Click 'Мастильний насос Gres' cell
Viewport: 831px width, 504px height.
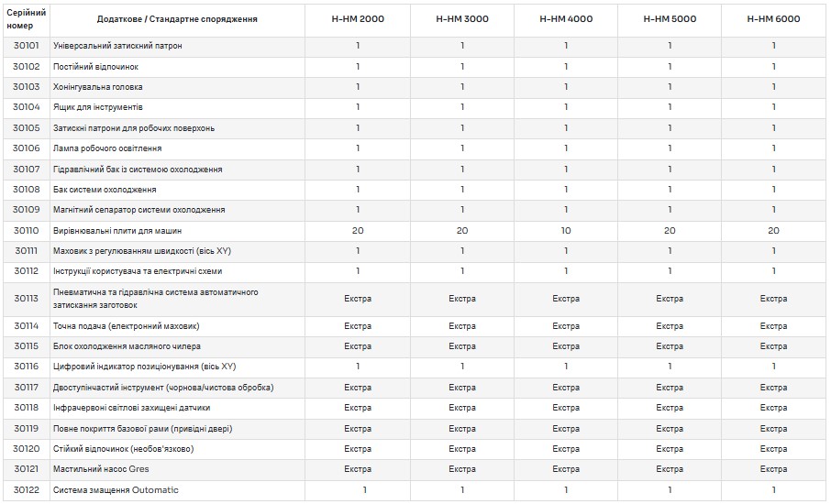point(101,469)
